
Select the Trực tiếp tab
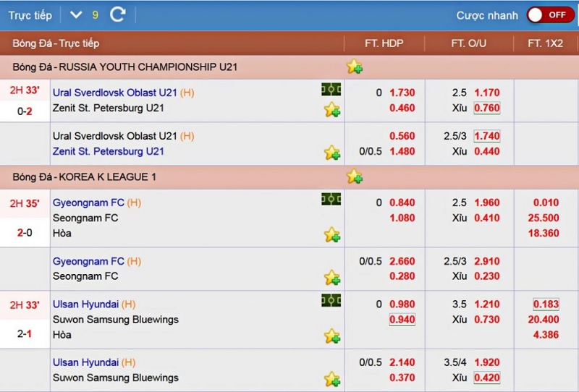tap(30, 15)
